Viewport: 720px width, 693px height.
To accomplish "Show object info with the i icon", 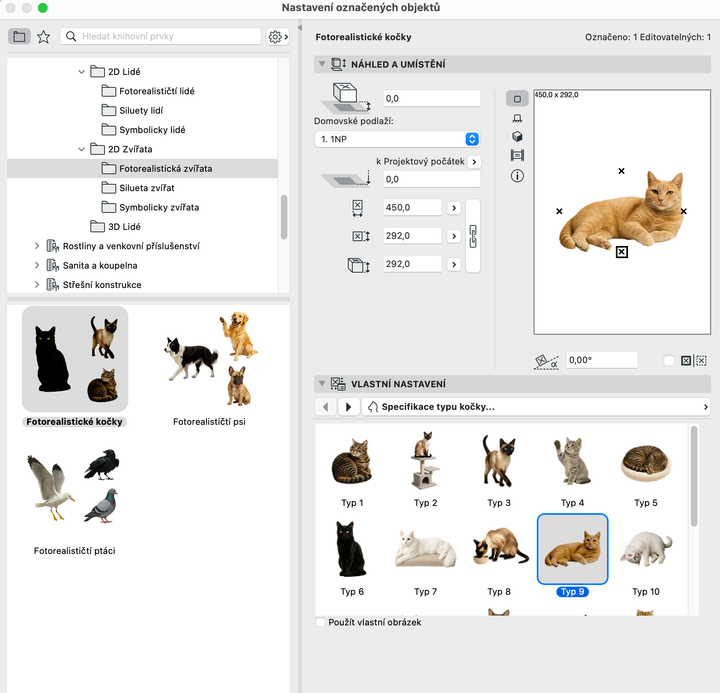I will tap(517, 175).
